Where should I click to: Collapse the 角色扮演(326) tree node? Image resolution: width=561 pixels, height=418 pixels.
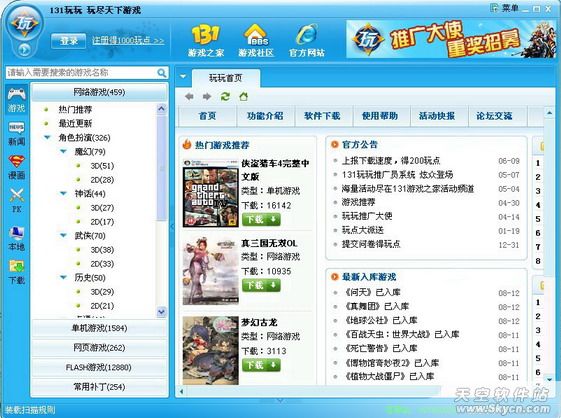47,137
